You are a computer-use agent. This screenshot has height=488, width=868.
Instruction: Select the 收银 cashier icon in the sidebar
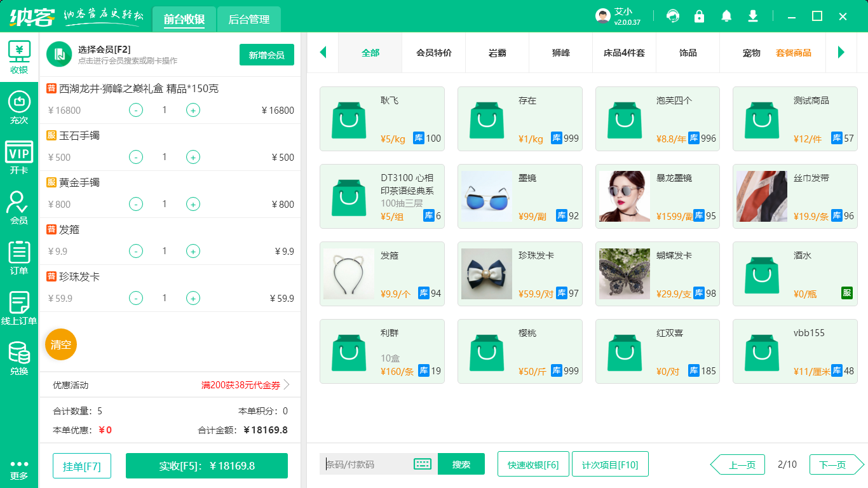(18, 54)
